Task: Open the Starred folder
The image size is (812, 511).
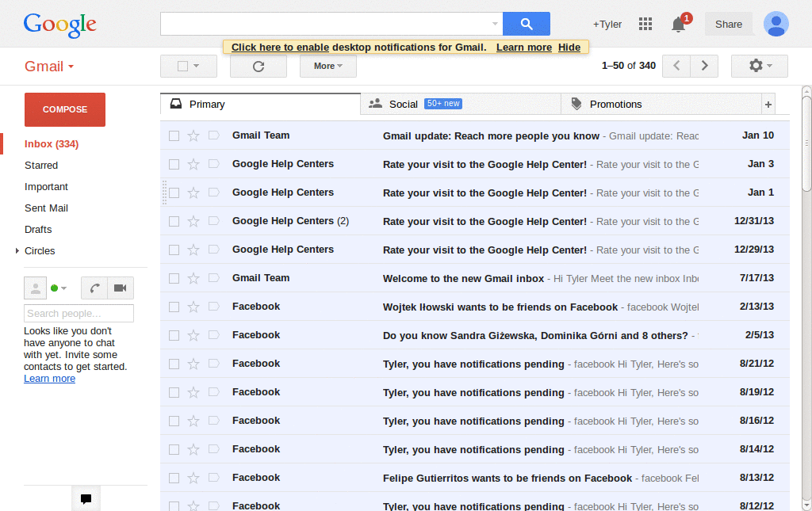Action: point(41,166)
